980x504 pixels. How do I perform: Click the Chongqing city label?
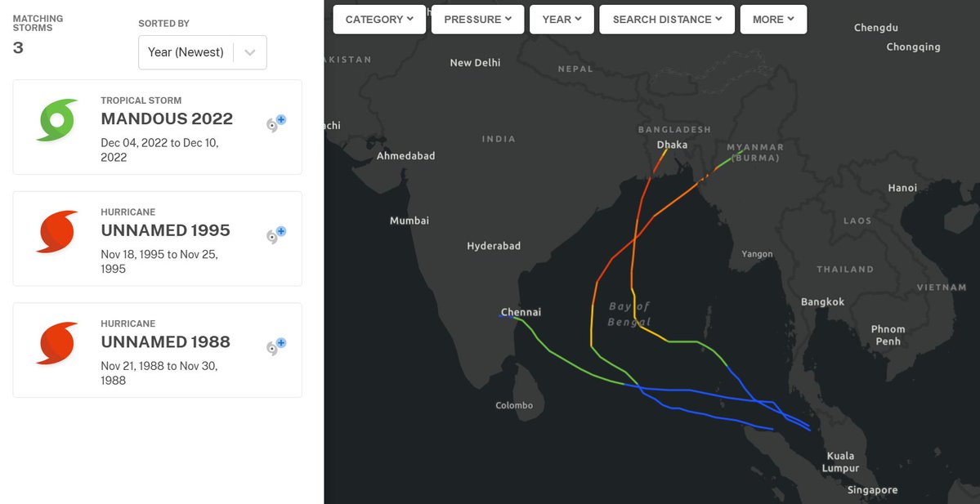tap(913, 47)
